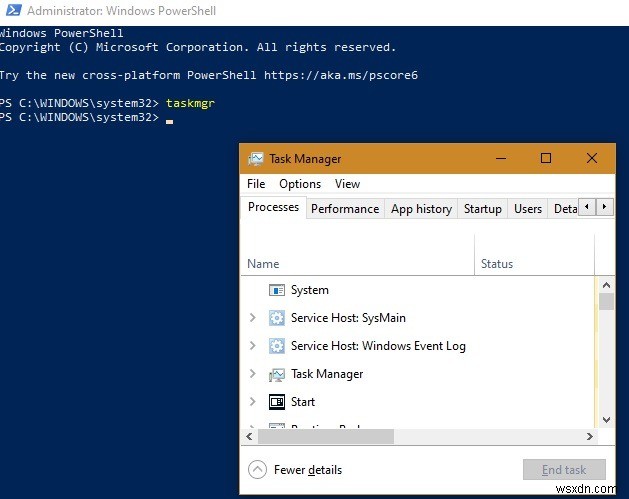Select the Service Host: SysMain row text
The height and width of the screenshot is (499, 629).
[x=348, y=318]
